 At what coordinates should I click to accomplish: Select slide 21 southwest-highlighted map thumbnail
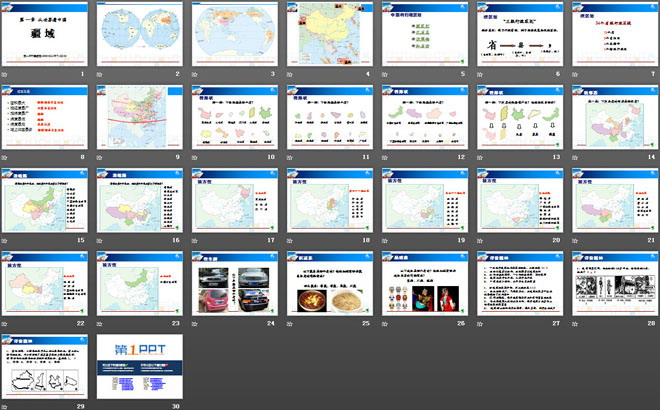click(615, 201)
